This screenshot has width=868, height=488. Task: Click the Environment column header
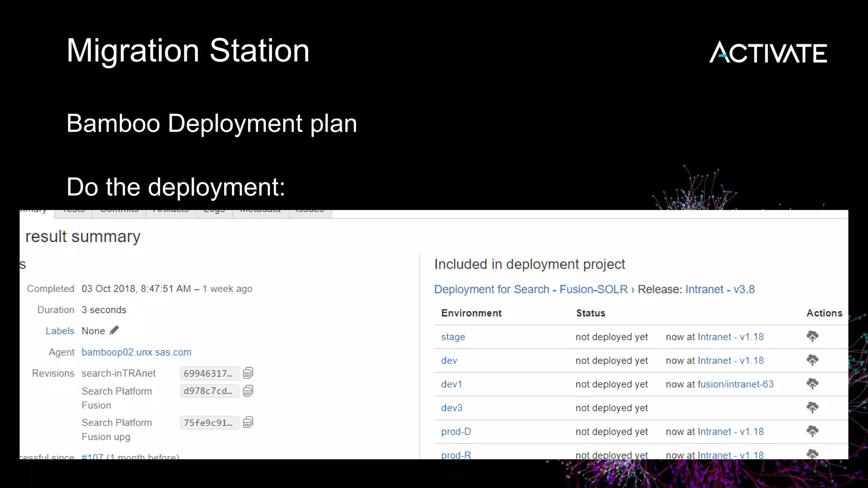471,313
